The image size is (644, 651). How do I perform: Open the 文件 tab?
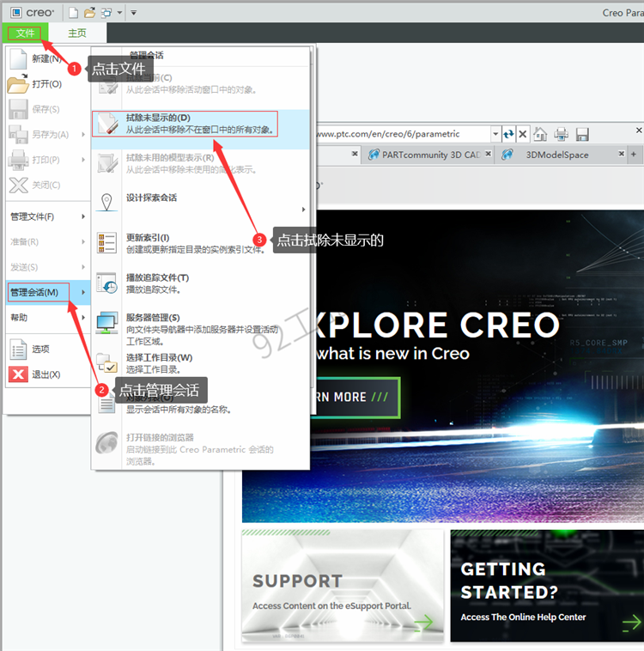click(x=25, y=33)
